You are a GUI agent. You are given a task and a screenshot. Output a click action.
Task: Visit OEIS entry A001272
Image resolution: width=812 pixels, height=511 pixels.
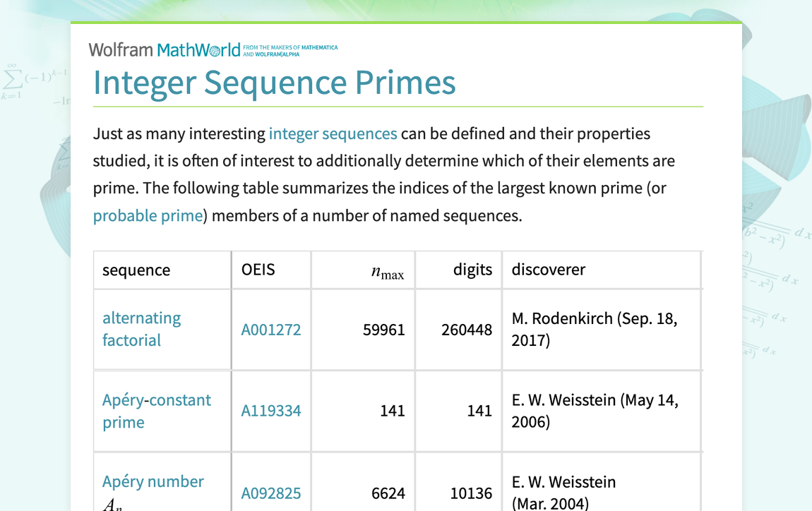coord(270,330)
